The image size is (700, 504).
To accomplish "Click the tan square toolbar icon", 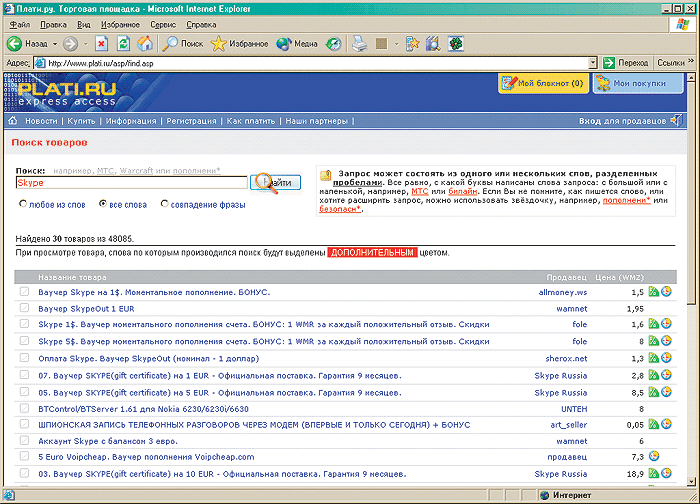I will coord(381,44).
